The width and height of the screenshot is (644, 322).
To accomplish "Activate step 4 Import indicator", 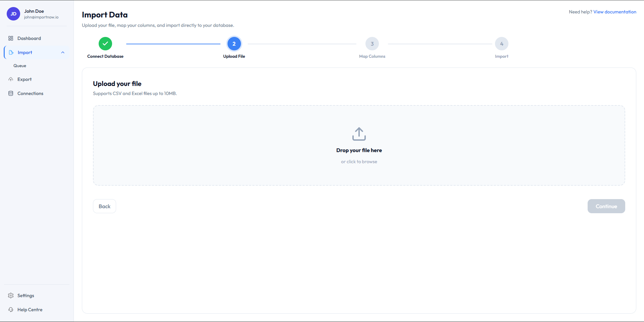I will [501, 43].
